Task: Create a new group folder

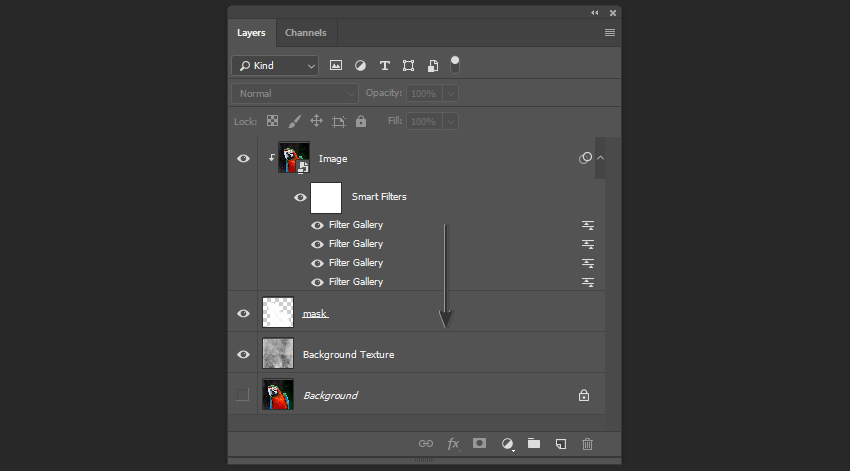Action: [534, 443]
